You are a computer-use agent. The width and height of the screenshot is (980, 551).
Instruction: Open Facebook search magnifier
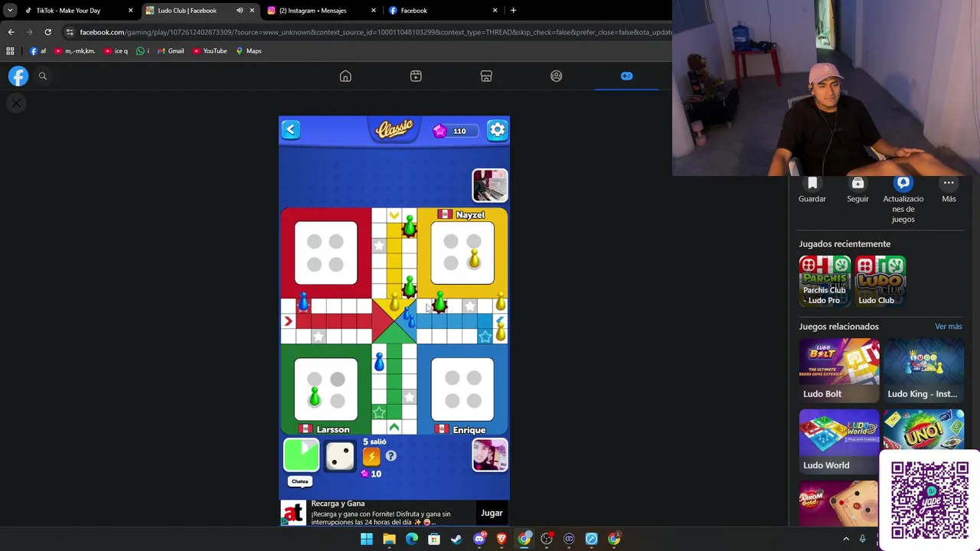43,76
